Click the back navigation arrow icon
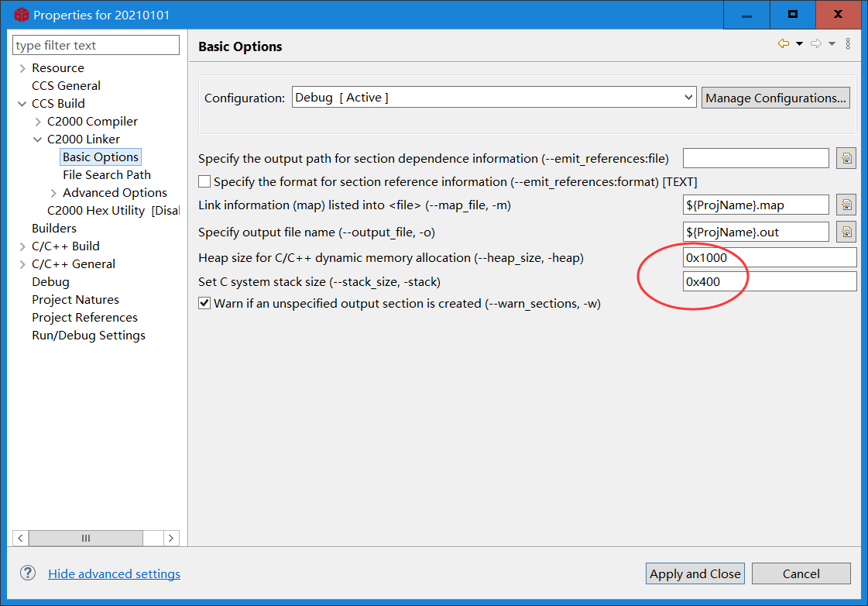The image size is (868, 606). (x=784, y=43)
